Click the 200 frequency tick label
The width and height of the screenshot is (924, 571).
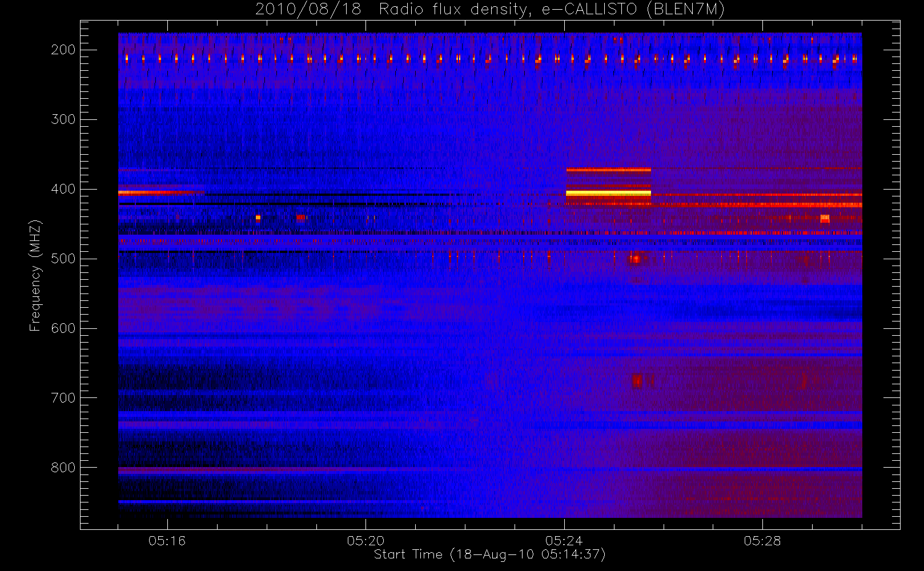coord(63,50)
